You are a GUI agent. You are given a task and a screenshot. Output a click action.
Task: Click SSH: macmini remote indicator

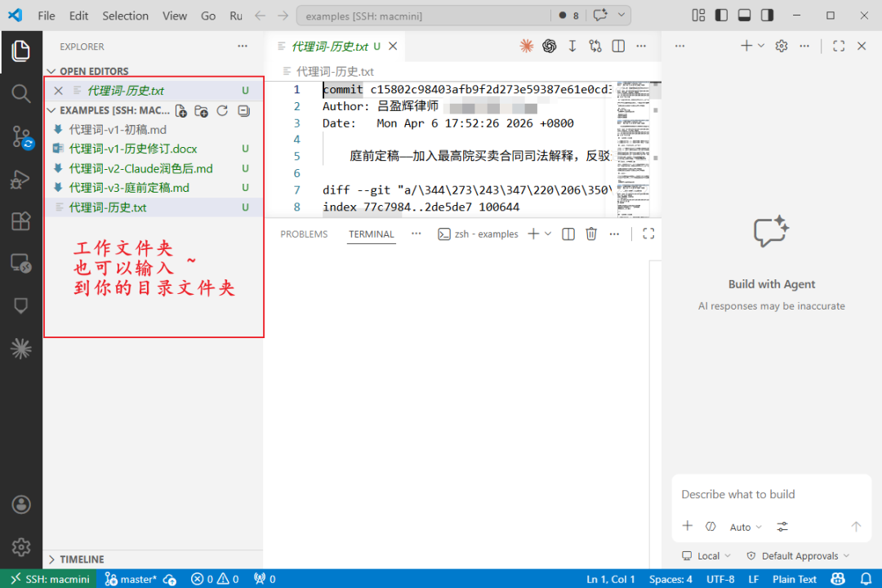50,579
